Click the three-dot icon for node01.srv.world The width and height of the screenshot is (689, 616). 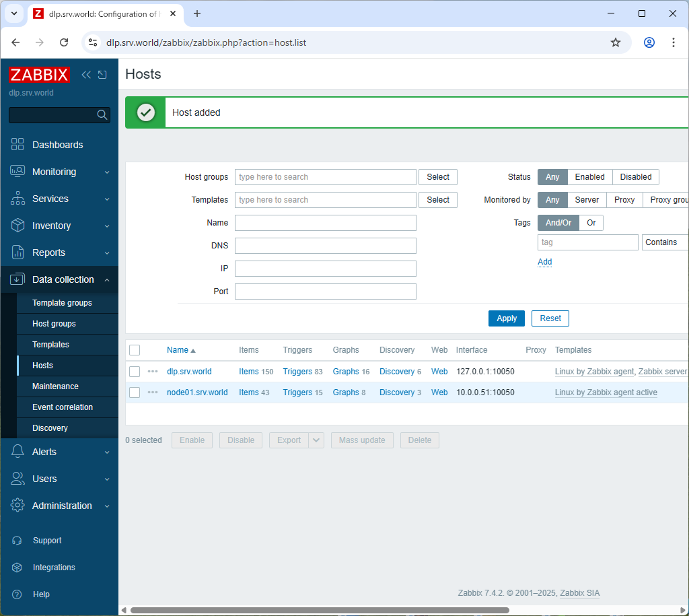tap(153, 392)
